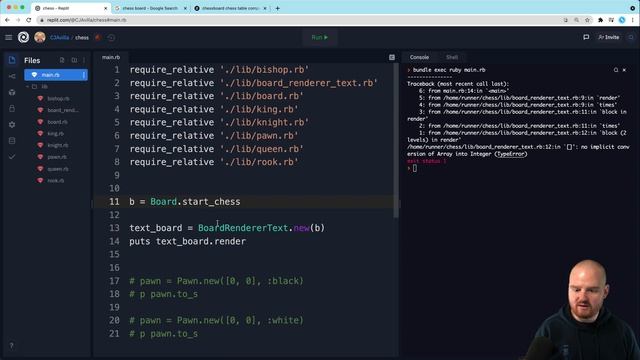Open the user avatar profile
The width and height of the screenshot is (640, 360).
pos(40,38)
